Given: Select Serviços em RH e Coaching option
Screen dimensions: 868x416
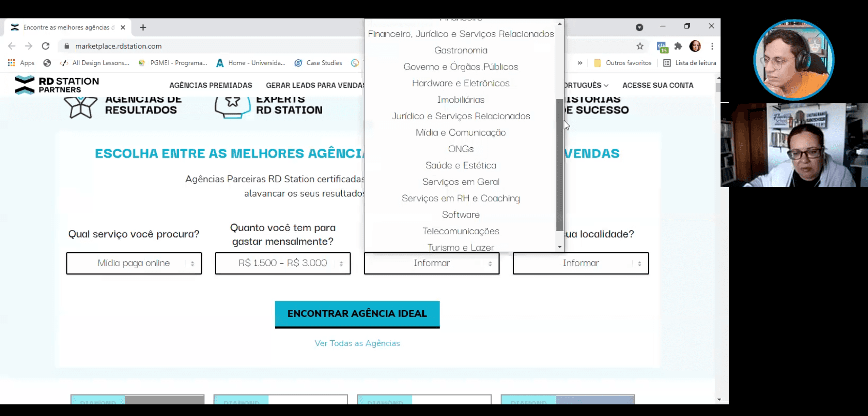Looking at the screenshot, I should (x=461, y=198).
